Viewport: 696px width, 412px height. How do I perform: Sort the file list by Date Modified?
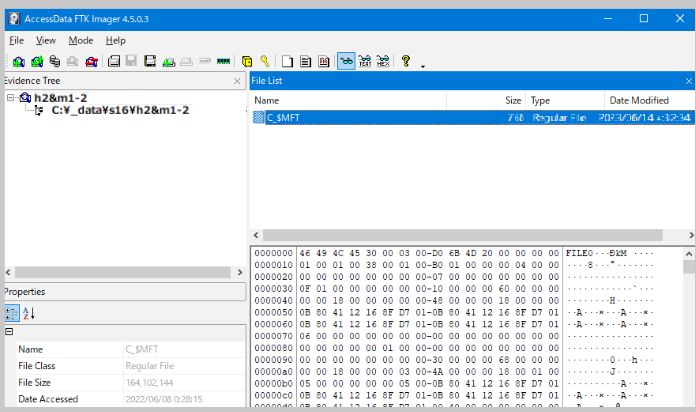650,100
